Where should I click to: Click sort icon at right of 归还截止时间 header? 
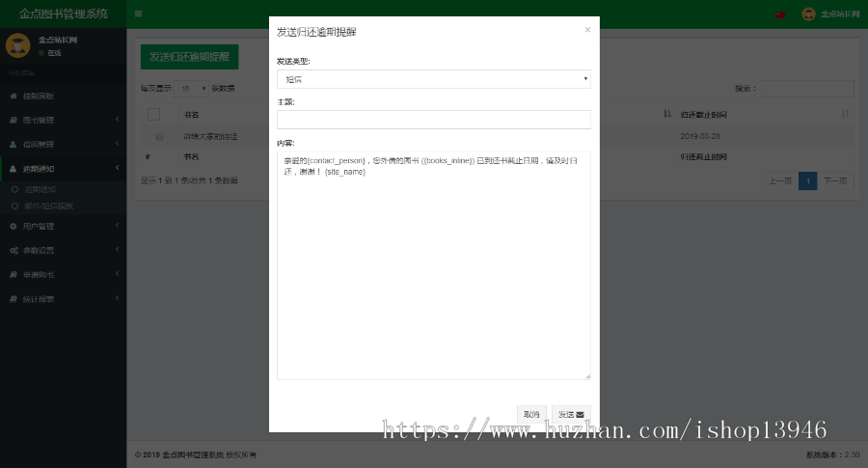tap(845, 114)
